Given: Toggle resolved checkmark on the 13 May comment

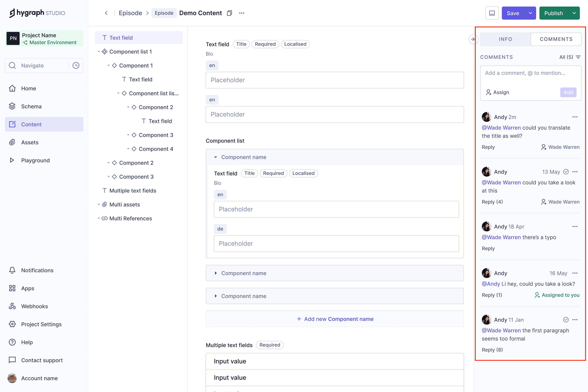Looking at the screenshot, I should tap(566, 172).
